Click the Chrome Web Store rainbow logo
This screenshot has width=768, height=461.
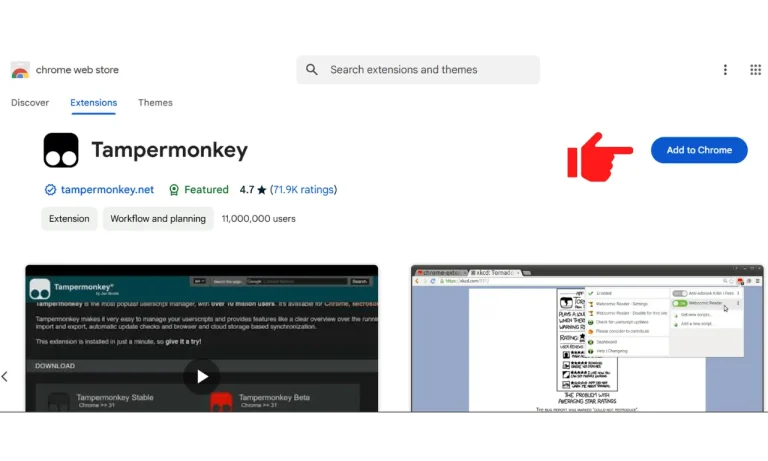coord(20,70)
